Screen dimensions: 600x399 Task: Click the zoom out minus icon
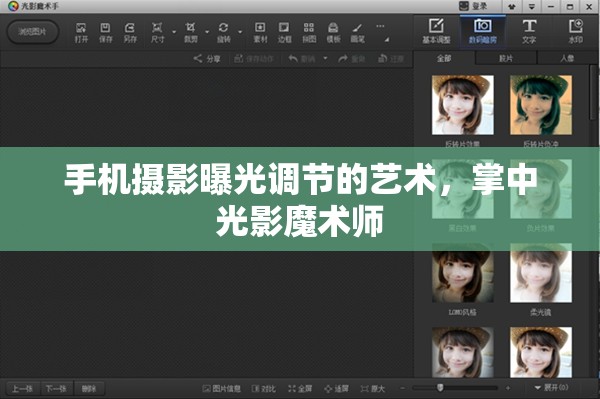pos(403,388)
